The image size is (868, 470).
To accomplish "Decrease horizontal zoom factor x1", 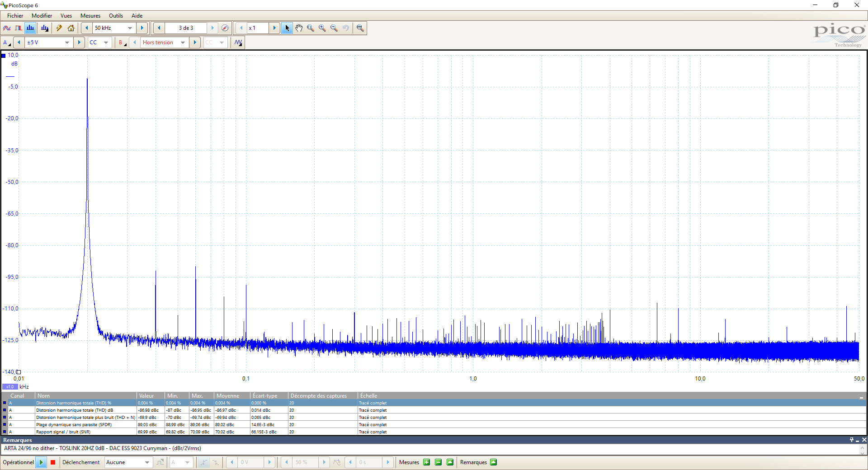I will (x=241, y=28).
